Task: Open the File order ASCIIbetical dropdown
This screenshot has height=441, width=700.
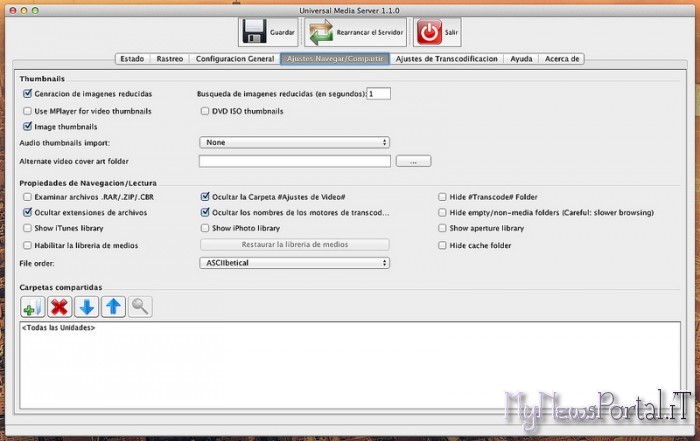Action: [x=295, y=263]
